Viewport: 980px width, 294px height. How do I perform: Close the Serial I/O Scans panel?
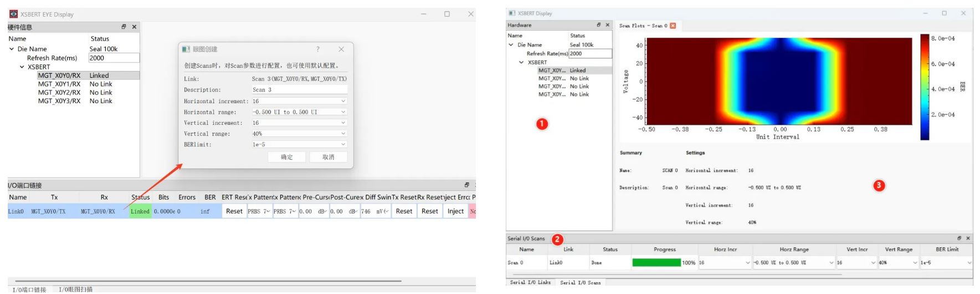click(968, 238)
